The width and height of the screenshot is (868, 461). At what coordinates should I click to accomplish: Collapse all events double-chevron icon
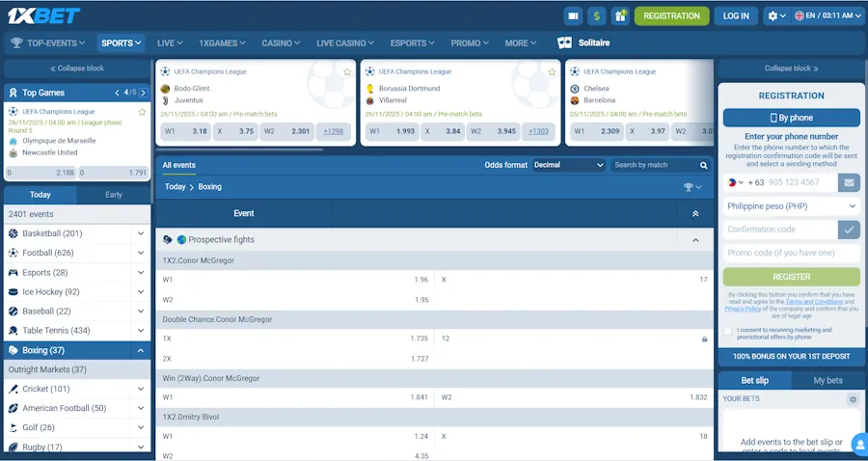695,213
